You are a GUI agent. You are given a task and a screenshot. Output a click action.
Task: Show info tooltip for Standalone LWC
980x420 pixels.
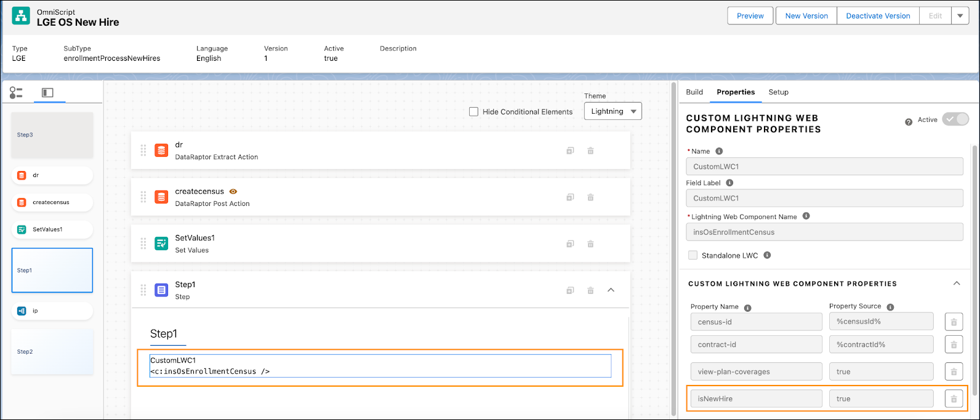pyautogui.click(x=767, y=255)
